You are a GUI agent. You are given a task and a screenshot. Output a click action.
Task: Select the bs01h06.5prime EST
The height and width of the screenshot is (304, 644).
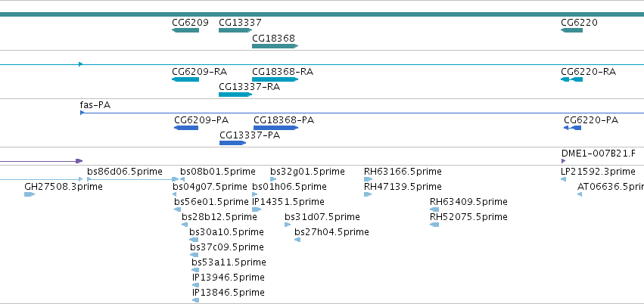pos(255,194)
